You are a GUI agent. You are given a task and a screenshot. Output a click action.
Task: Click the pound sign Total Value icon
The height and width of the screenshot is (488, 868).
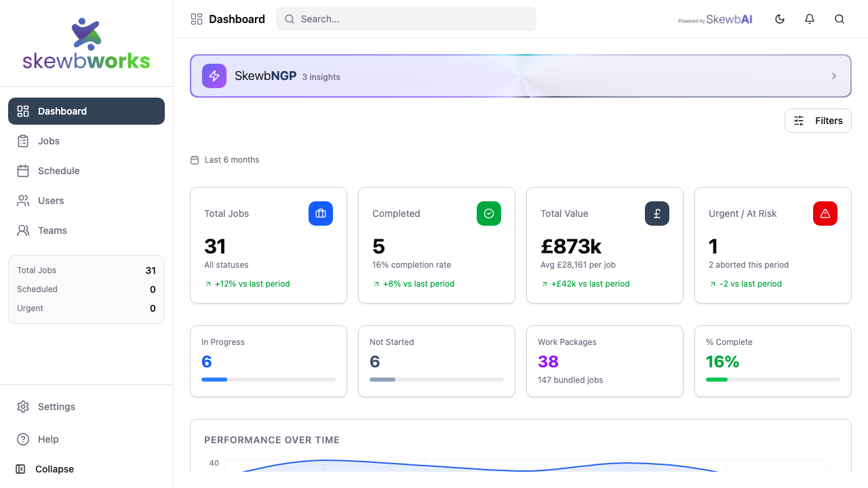coord(657,213)
